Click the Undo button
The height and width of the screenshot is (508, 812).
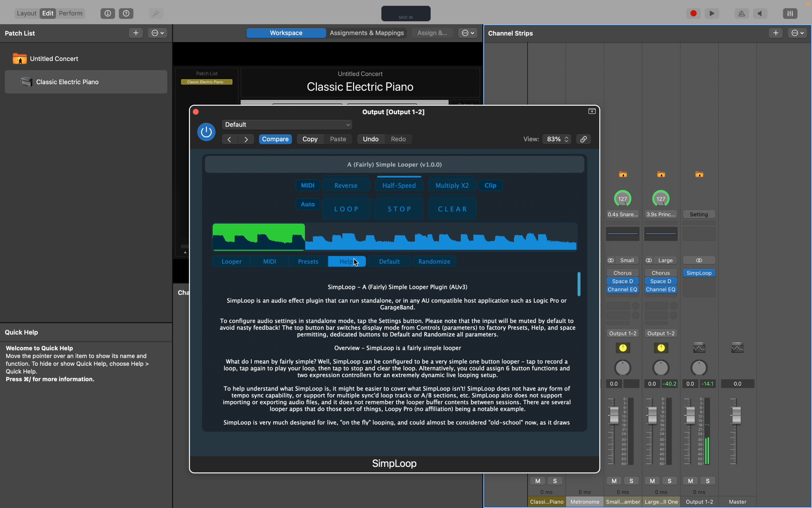click(x=371, y=139)
